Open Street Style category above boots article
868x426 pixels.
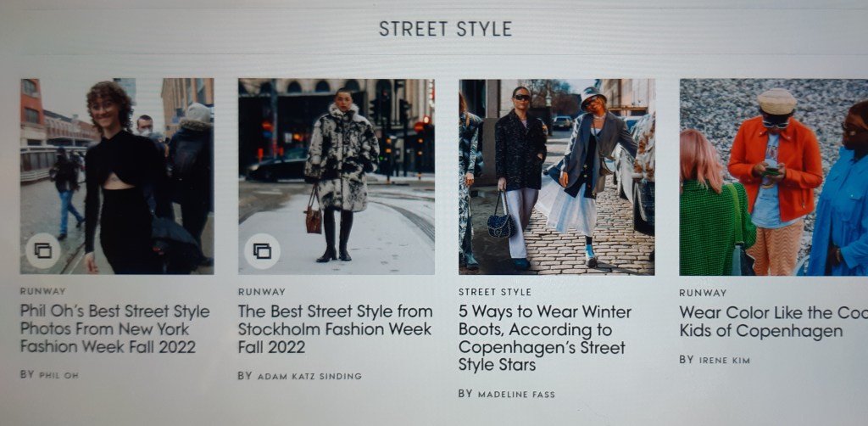point(495,292)
